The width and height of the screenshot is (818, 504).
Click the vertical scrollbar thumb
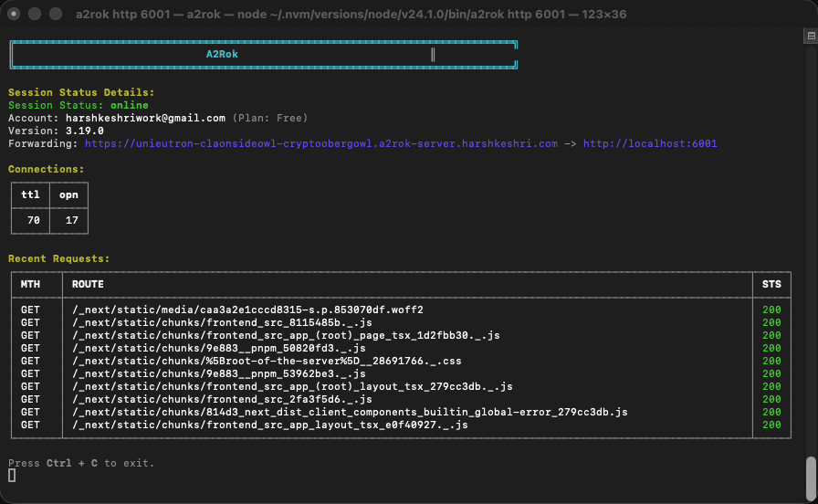coord(811,473)
